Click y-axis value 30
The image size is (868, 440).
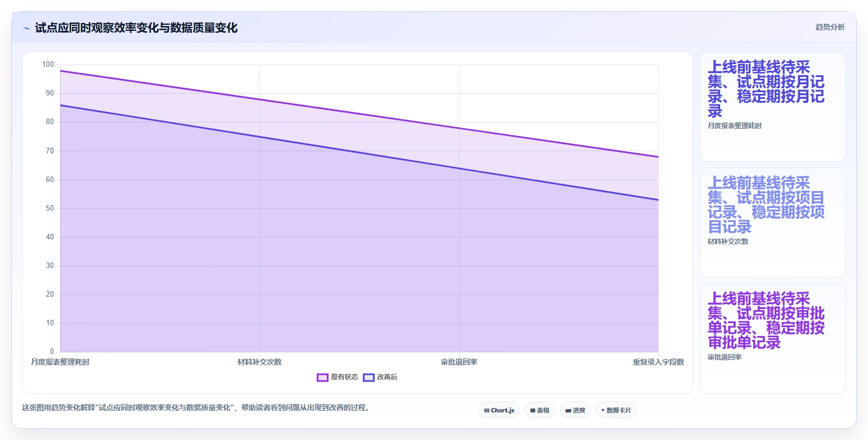50,266
